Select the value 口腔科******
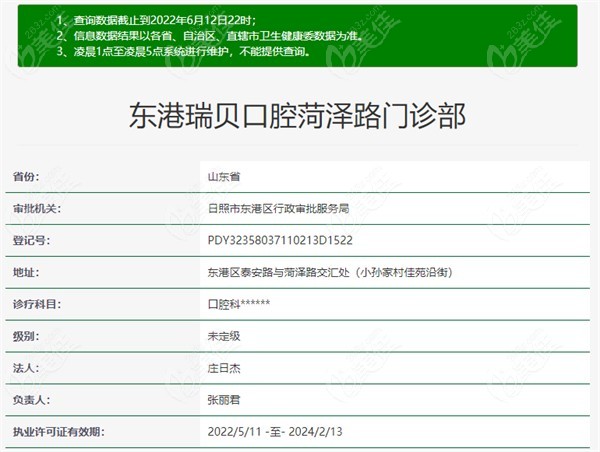The image size is (600, 452). point(239,304)
